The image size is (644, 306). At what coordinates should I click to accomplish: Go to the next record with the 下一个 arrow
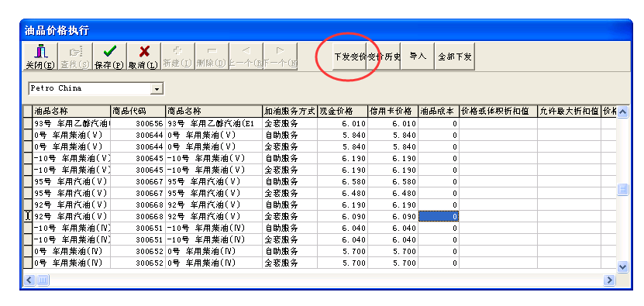(x=280, y=57)
